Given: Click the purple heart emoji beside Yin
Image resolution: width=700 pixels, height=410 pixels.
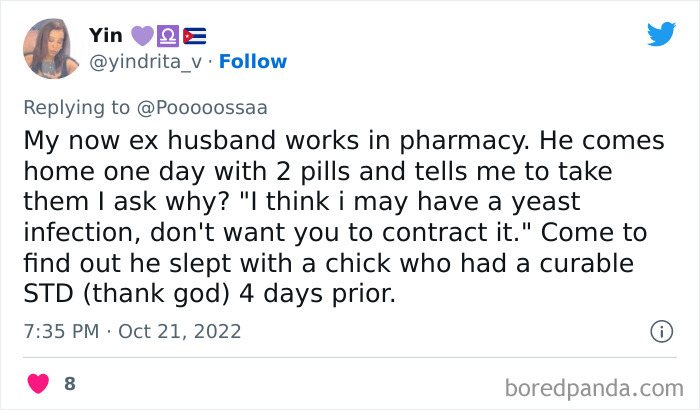Looking at the screenshot, I should (x=143, y=36).
